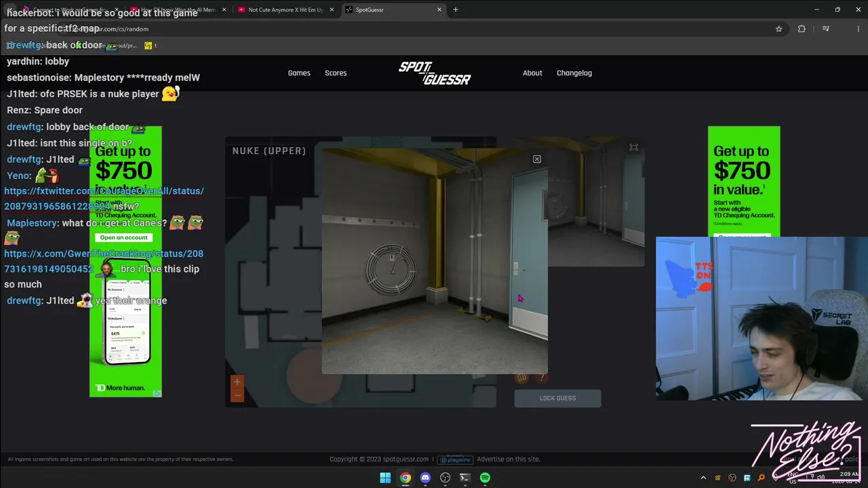Open the terminal from the taskbar

click(x=465, y=478)
